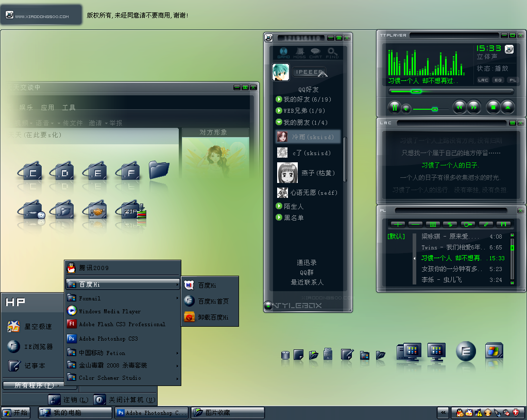This screenshot has width=527, height=420.
Task: Adjust the TTPlayer volume slider
Action: pyautogui.click(x=431, y=109)
